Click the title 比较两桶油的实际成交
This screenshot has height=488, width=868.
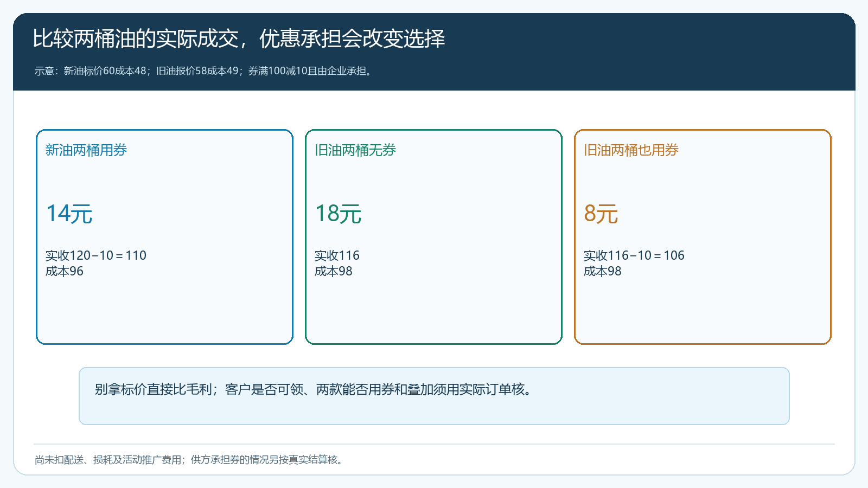point(136,38)
